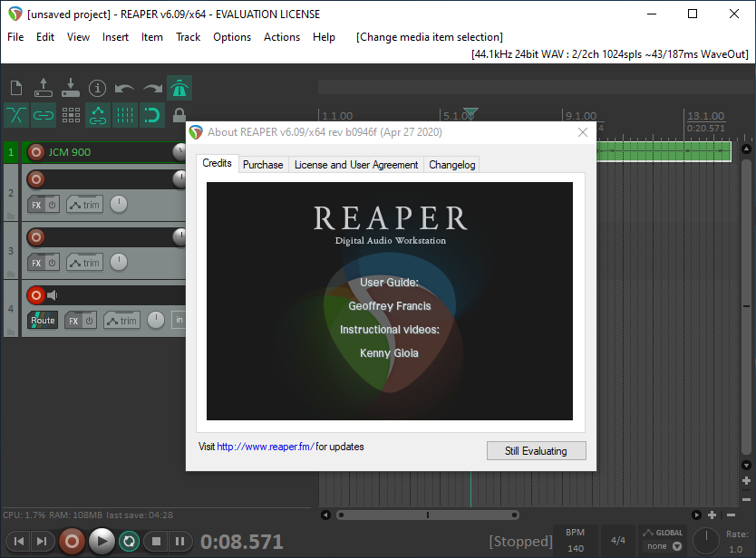Open FX button on track 4
756x558 pixels.
73,321
